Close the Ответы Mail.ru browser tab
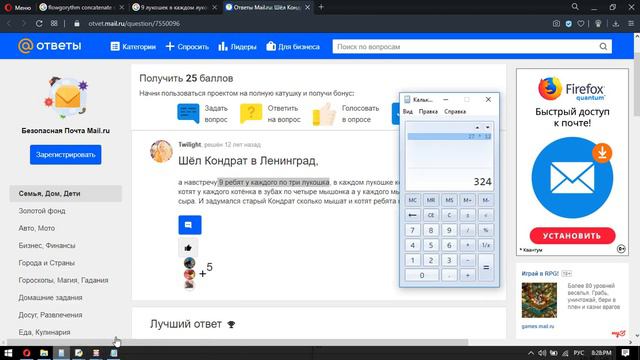Viewport: 640px width, 360px height. [x=308, y=7]
